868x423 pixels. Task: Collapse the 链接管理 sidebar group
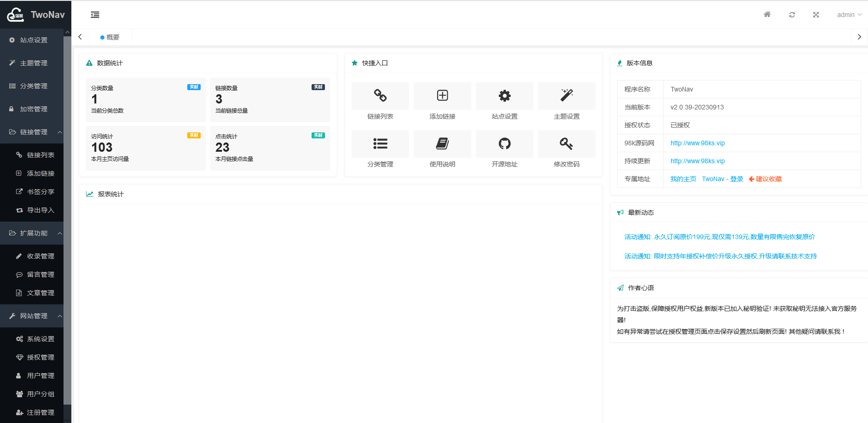[32, 132]
